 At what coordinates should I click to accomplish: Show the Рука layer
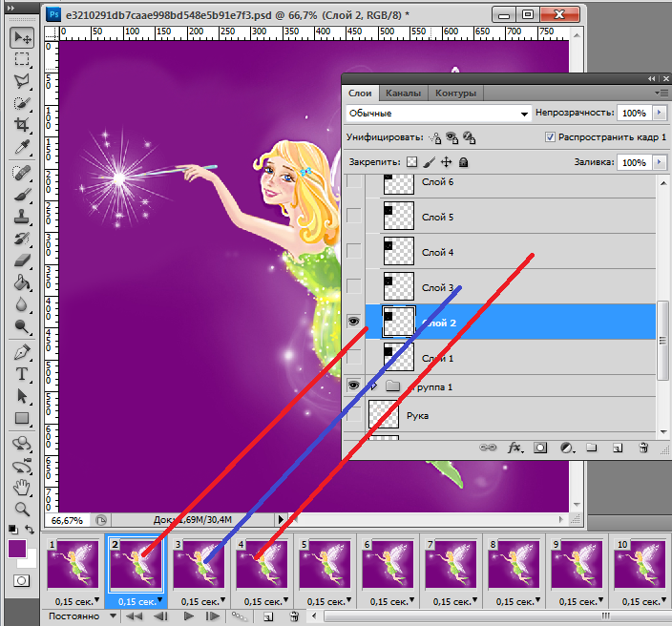(353, 415)
